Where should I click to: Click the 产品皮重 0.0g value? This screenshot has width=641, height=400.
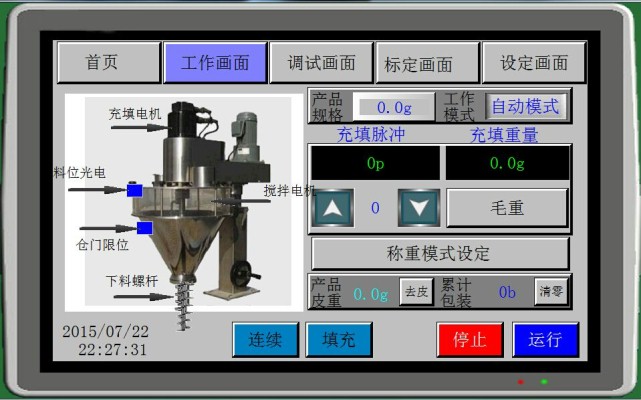coord(371,294)
